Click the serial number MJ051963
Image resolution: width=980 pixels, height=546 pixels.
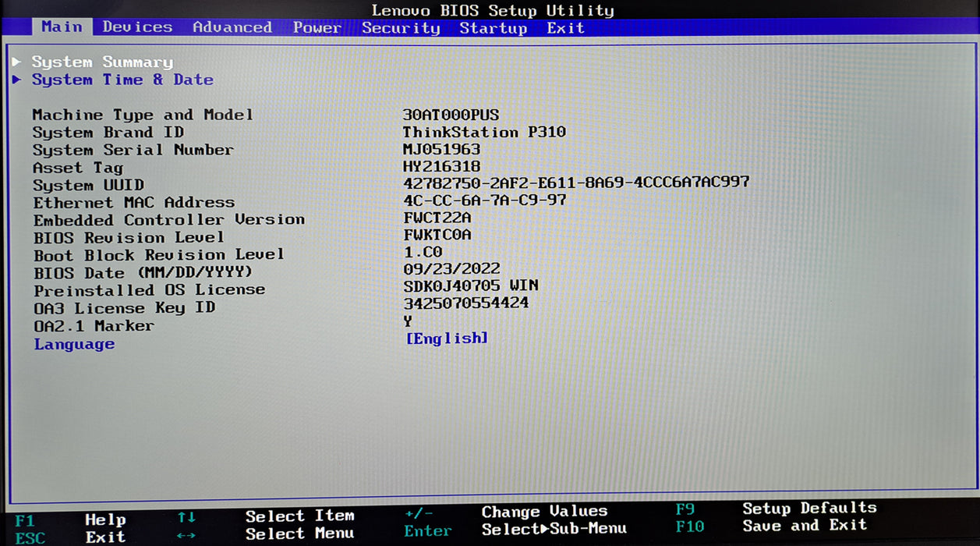(441, 149)
